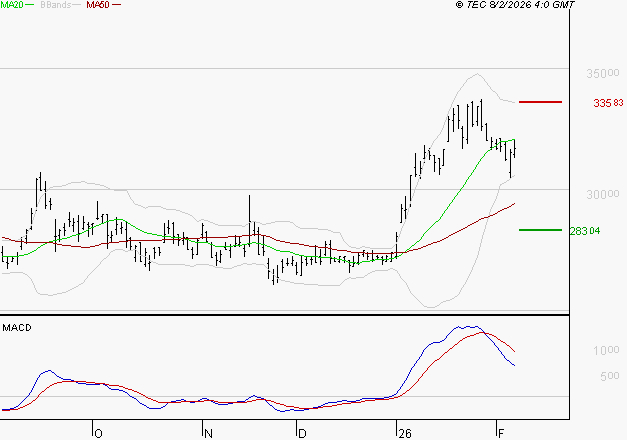Click the 1000 MACD axis label

pyautogui.click(x=606, y=350)
